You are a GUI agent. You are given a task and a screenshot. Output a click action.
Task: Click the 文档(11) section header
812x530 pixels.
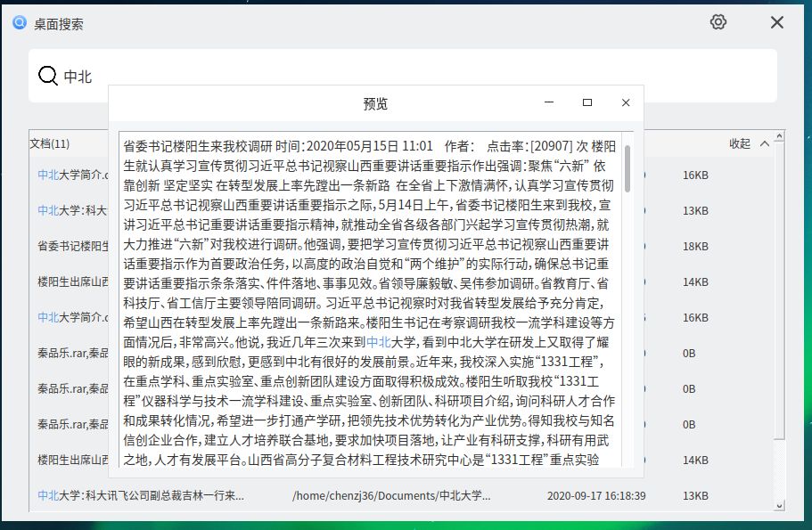[50, 143]
